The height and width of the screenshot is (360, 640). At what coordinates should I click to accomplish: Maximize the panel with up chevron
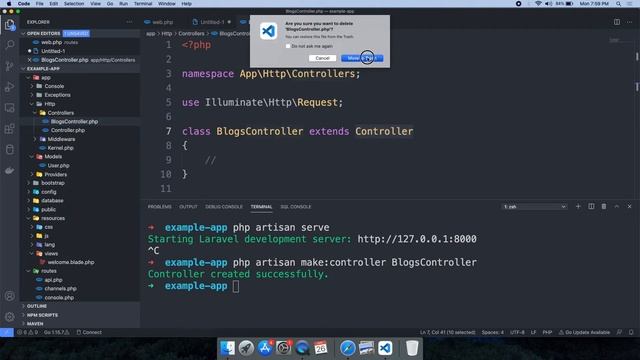[617, 207]
